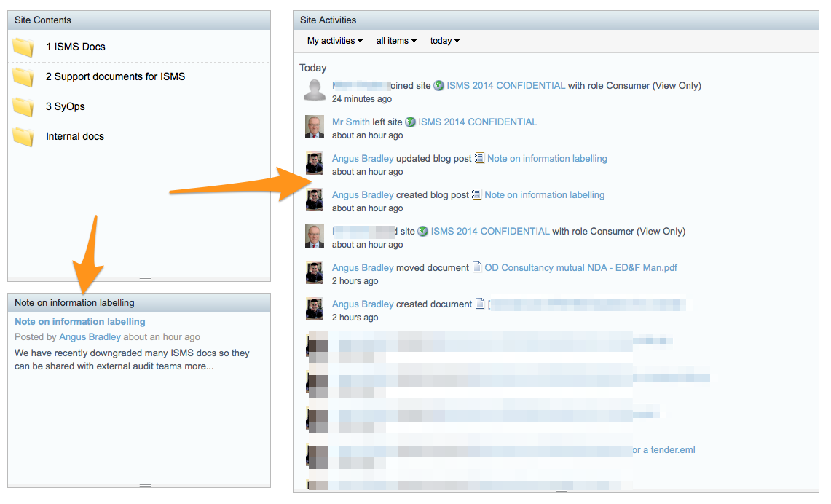This screenshot has width=831, height=504.
Task: Click the tender.eml document link
Action: pyautogui.click(x=663, y=449)
